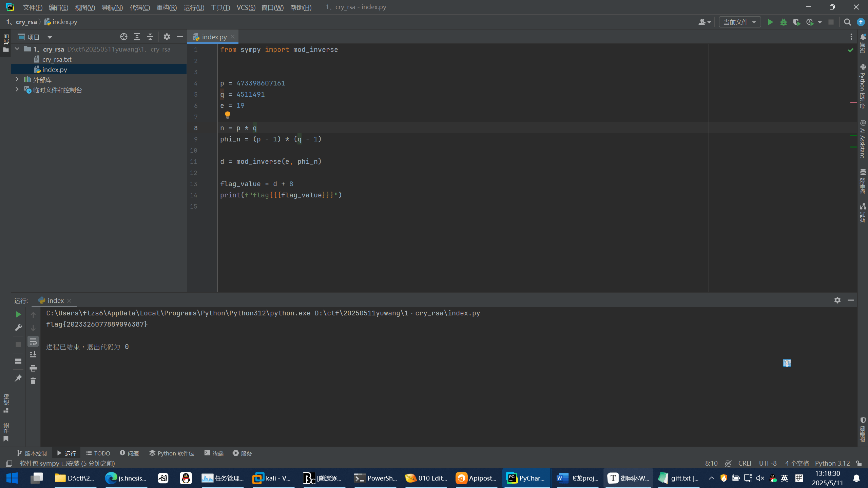Click the locate-in-project crosshair icon
This screenshot has width=868, height=488.
coord(124,37)
